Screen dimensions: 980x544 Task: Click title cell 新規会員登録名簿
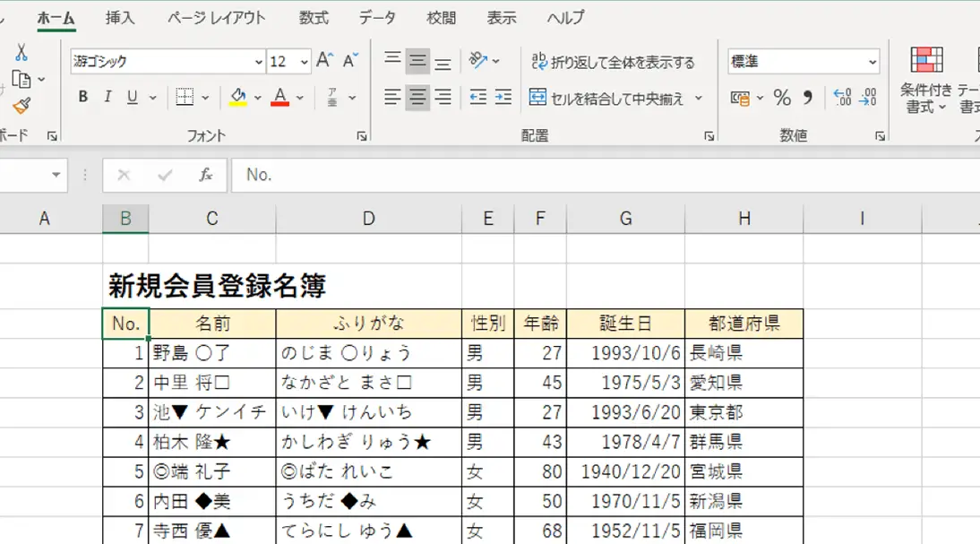(217, 286)
